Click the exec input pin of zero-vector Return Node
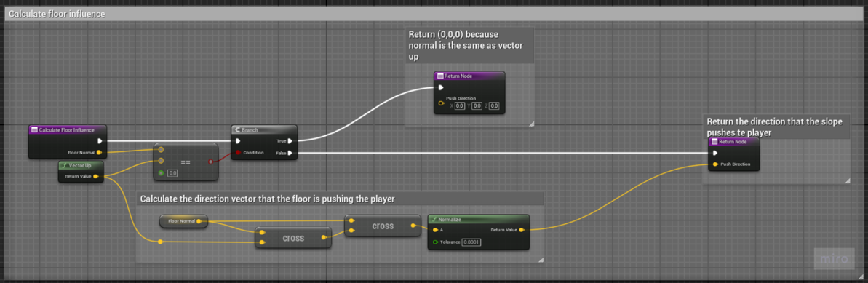The image size is (868, 283). point(441,87)
